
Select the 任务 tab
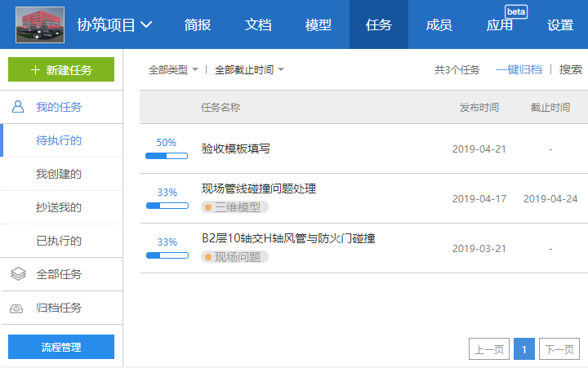click(x=379, y=24)
